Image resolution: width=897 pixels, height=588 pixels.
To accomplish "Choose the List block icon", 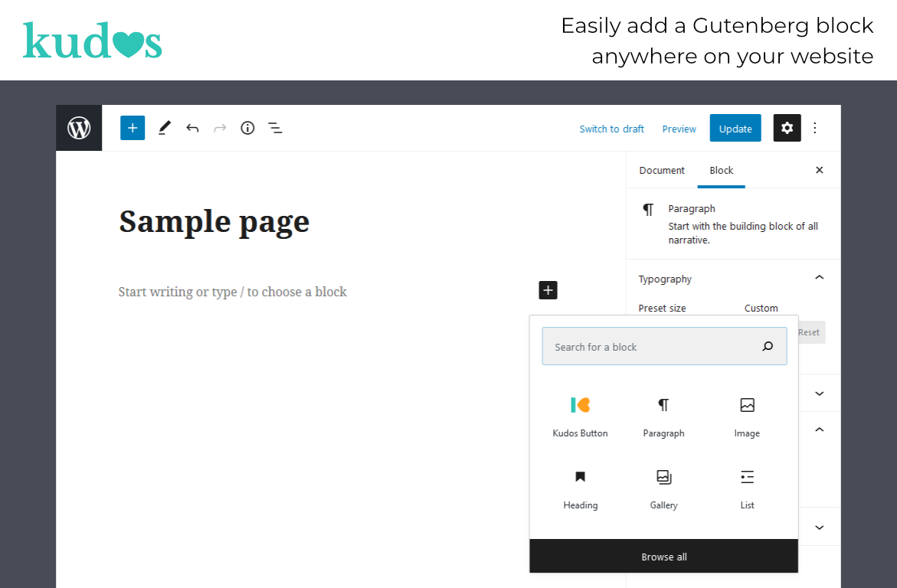I will click(x=747, y=476).
